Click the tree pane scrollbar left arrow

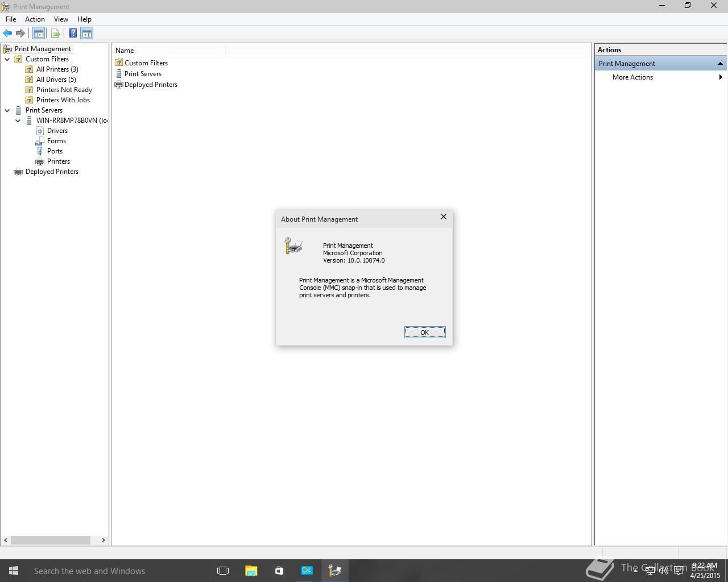[x=6, y=540]
